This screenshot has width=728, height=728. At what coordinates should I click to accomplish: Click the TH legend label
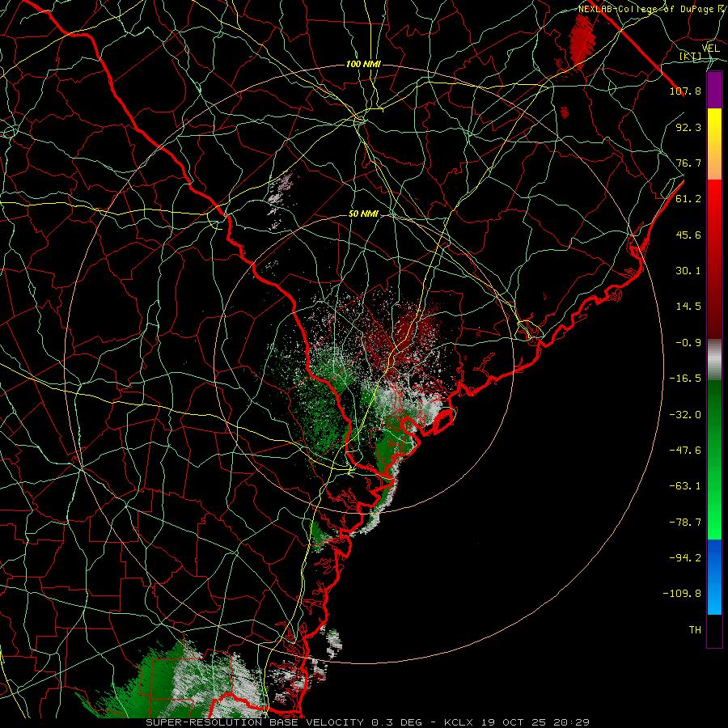(x=695, y=630)
